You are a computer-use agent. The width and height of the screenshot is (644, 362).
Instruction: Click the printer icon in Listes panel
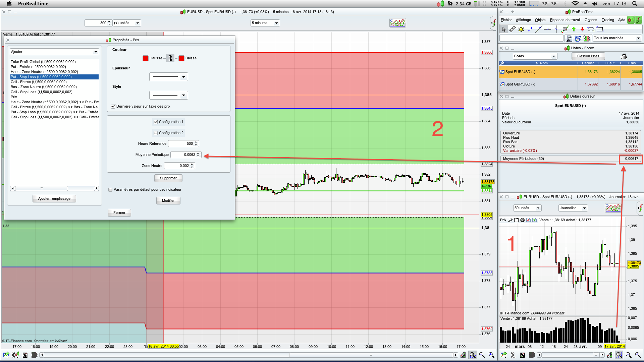624,56
